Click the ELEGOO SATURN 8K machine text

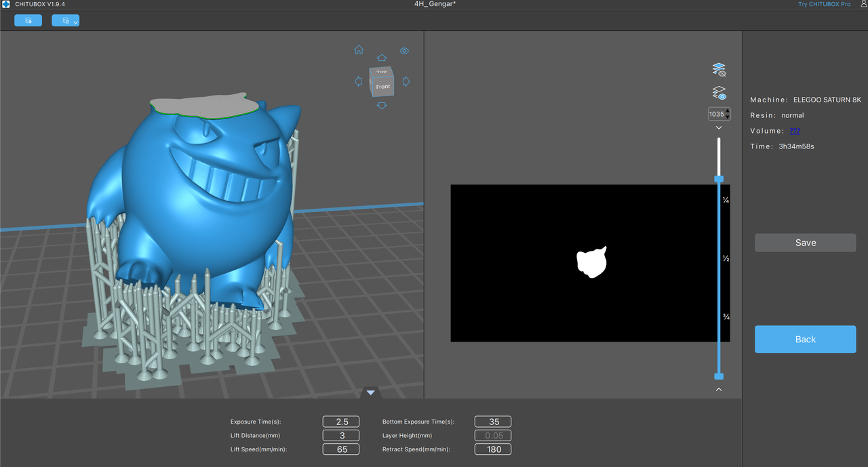(x=827, y=100)
